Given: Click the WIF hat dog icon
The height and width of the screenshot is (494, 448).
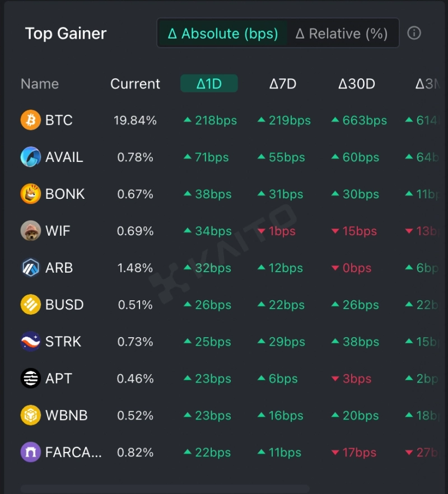Looking at the screenshot, I should pyautogui.click(x=31, y=231).
